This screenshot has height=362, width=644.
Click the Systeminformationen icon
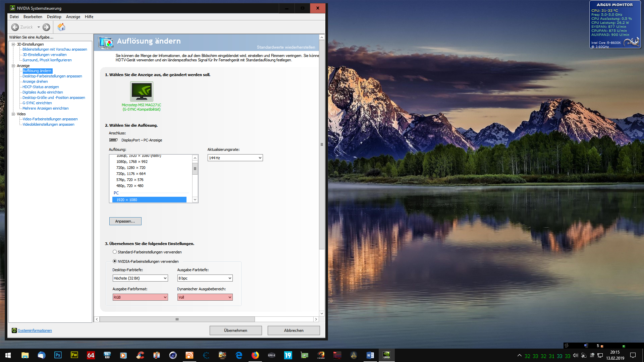14,330
